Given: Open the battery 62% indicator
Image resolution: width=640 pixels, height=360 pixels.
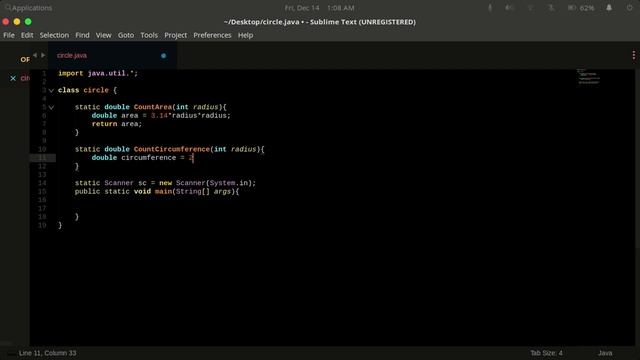Looking at the screenshot, I should point(581,8).
